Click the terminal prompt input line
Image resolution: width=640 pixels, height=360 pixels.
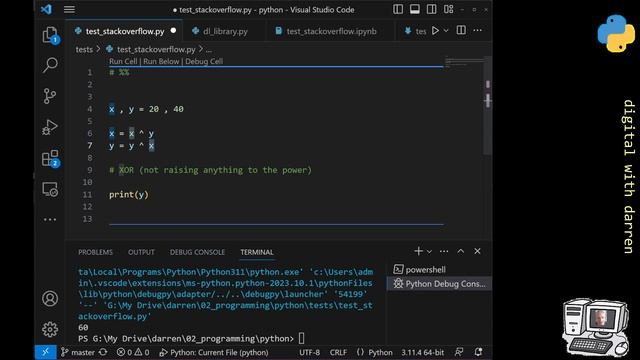point(191,338)
